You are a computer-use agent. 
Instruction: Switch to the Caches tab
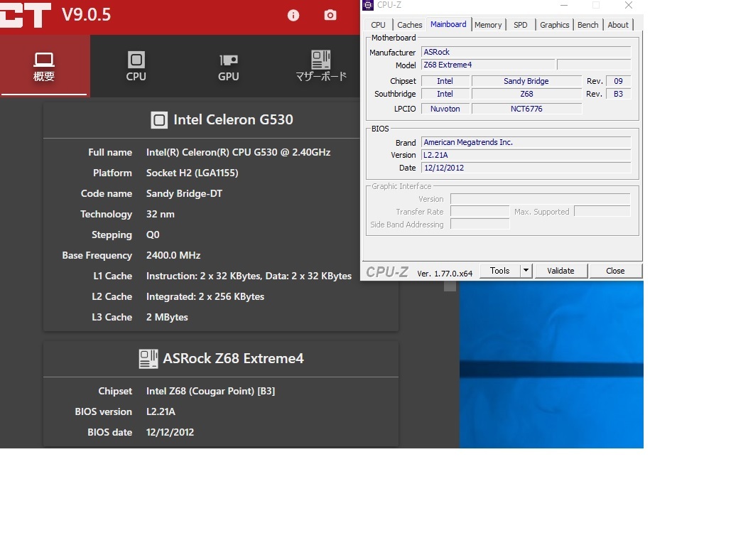409,25
